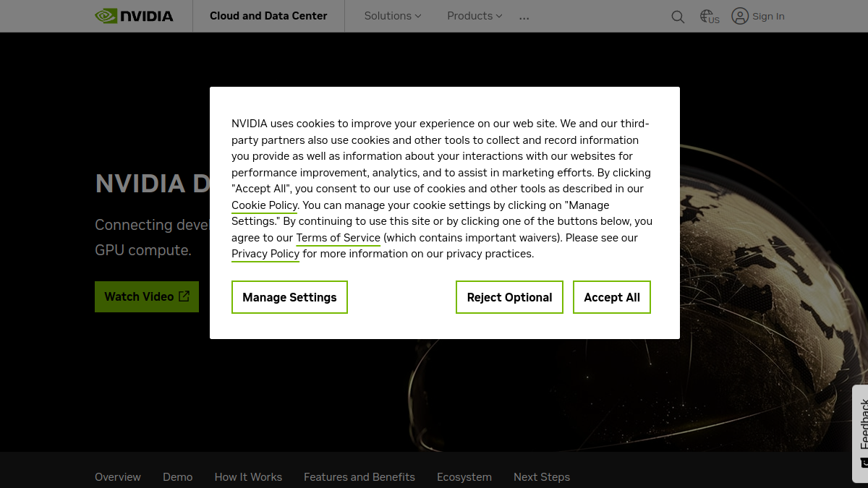The image size is (868, 488).
Task: Click the Watch Video button
Action: pyautogui.click(x=147, y=296)
